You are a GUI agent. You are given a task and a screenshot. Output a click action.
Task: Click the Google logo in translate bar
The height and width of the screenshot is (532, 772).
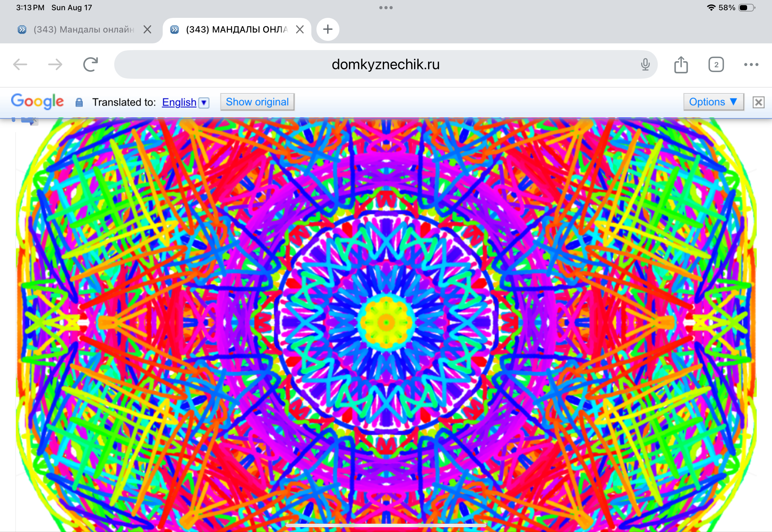coord(37,101)
